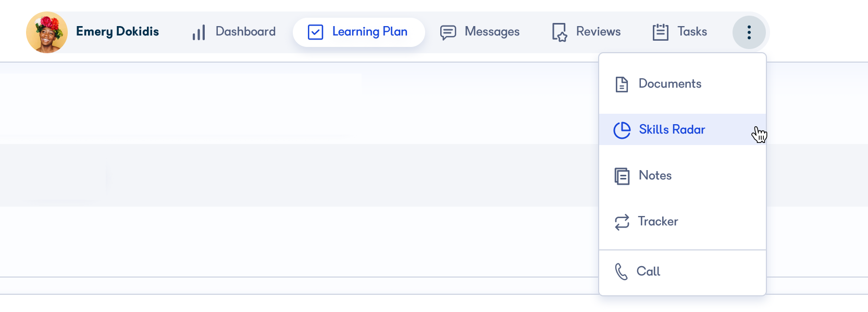The height and width of the screenshot is (312, 868).
Task: Open Tracker from the menu
Action: click(683, 221)
